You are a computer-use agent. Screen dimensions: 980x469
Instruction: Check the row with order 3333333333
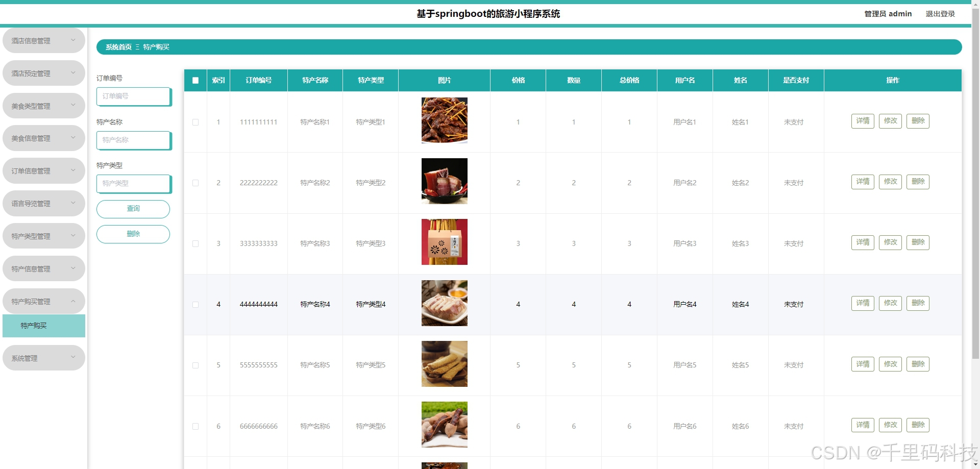point(195,243)
